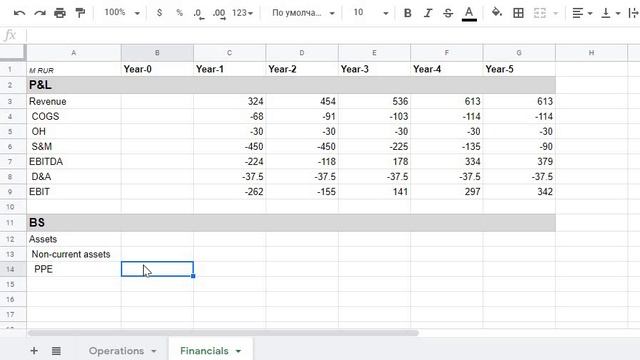Viewport: 640px width, 360px height.
Task: Click the Undo icon
Action: 19,13
